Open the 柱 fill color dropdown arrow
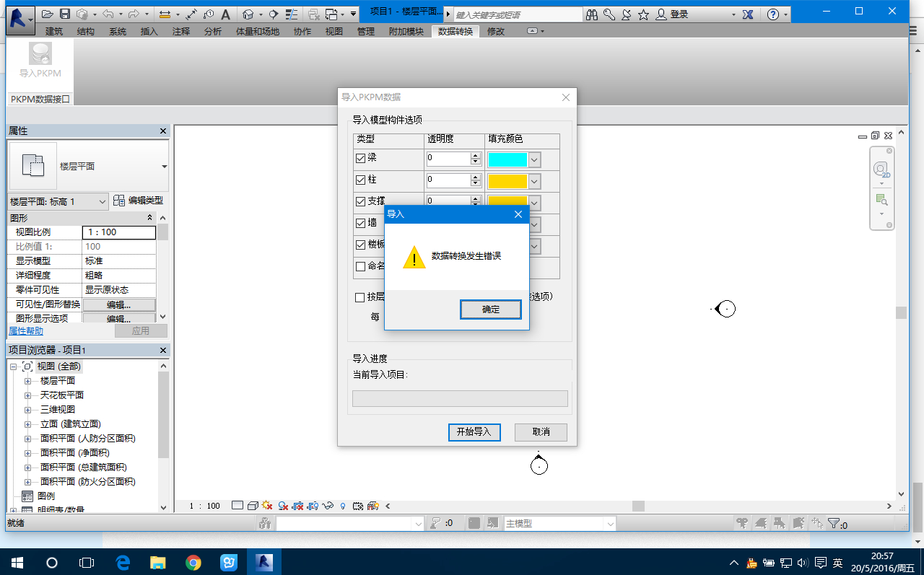This screenshot has width=924, height=575. tap(534, 181)
